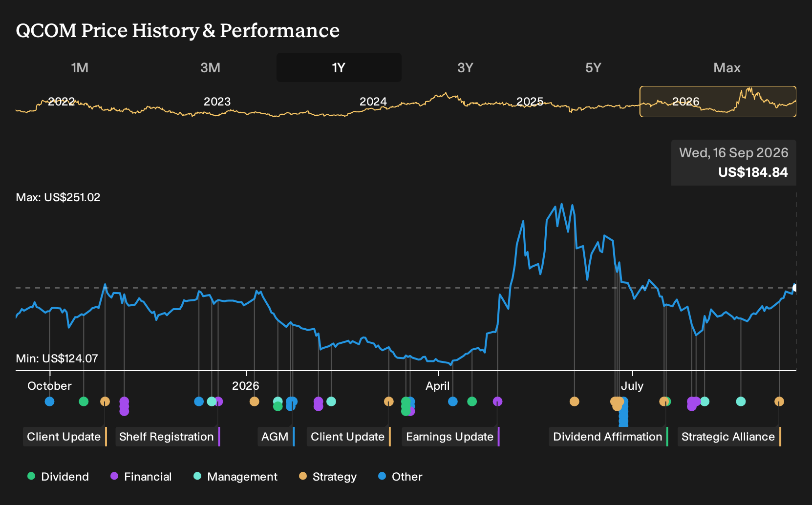Open the Shelf Registration event label

click(x=168, y=437)
